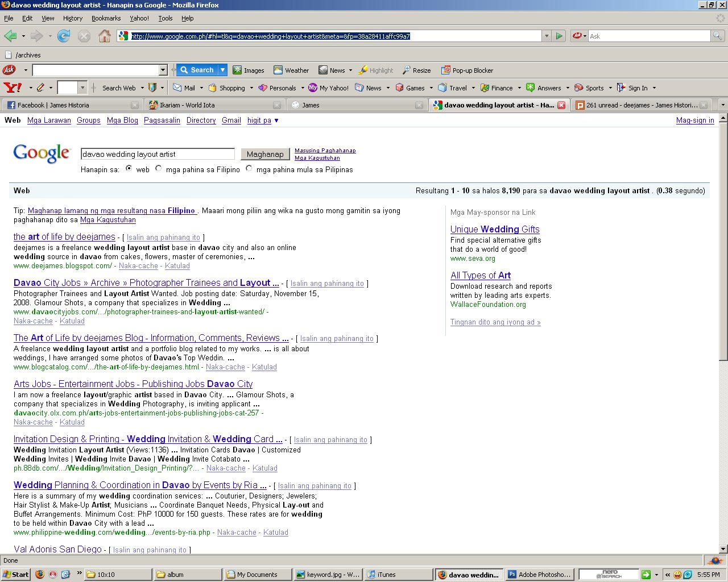Open the History menu

pyautogui.click(x=73, y=18)
